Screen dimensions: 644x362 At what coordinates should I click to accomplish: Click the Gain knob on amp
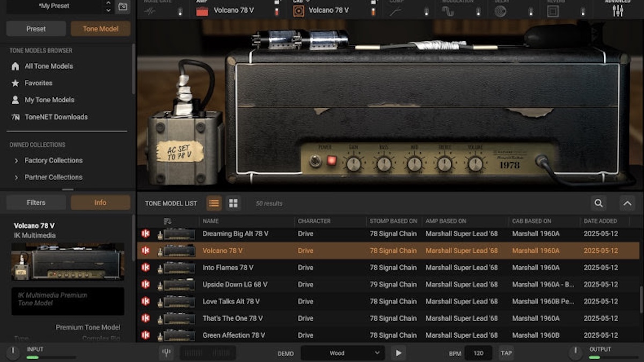tap(354, 164)
